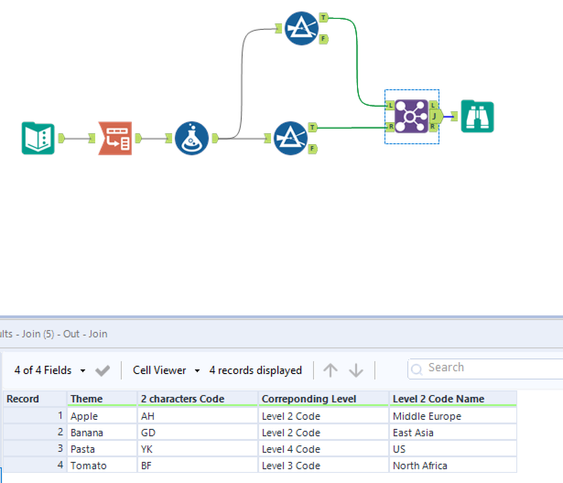
Task: Click the Formula tool's output anchor
Action: click(215, 138)
